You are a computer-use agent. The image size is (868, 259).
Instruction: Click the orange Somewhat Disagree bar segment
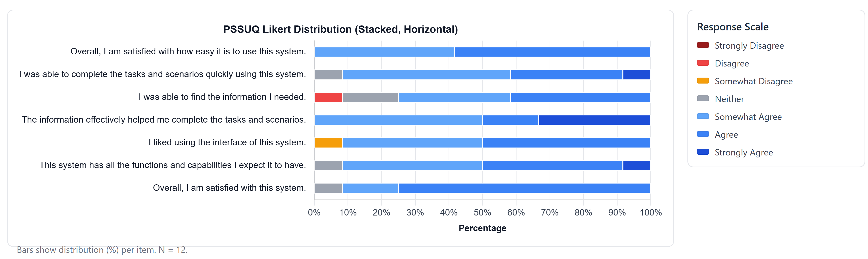pos(328,143)
